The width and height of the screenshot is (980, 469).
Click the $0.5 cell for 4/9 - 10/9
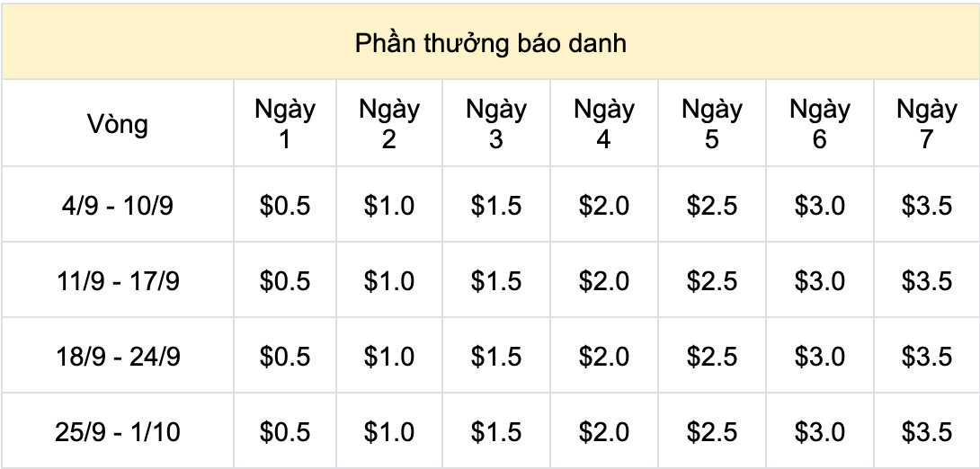pyautogui.click(x=285, y=206)
